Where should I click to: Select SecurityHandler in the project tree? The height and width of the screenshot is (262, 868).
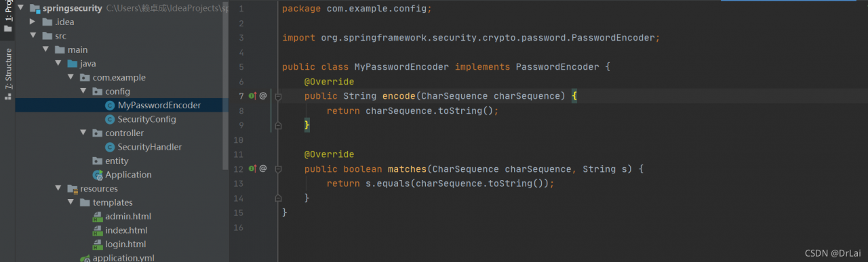tap(149, 147)
